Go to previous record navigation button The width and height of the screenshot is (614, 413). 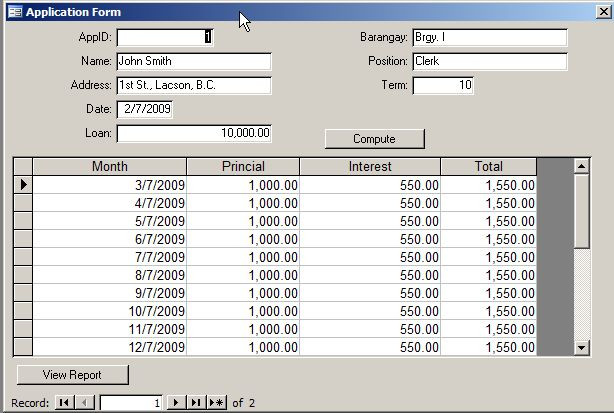85,403
